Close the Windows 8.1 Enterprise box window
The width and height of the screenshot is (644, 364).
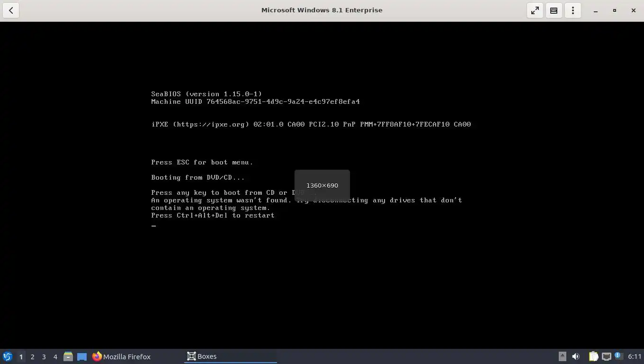coord(634,10)
